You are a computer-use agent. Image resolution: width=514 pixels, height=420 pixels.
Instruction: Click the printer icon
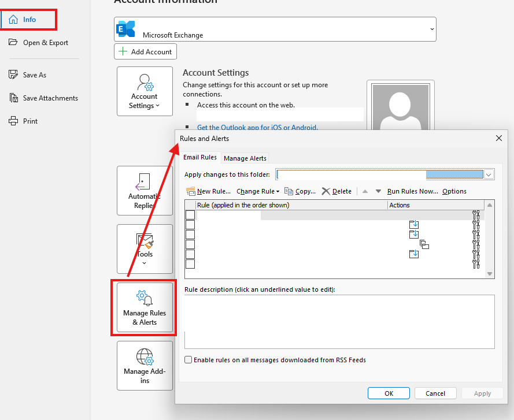13,121
